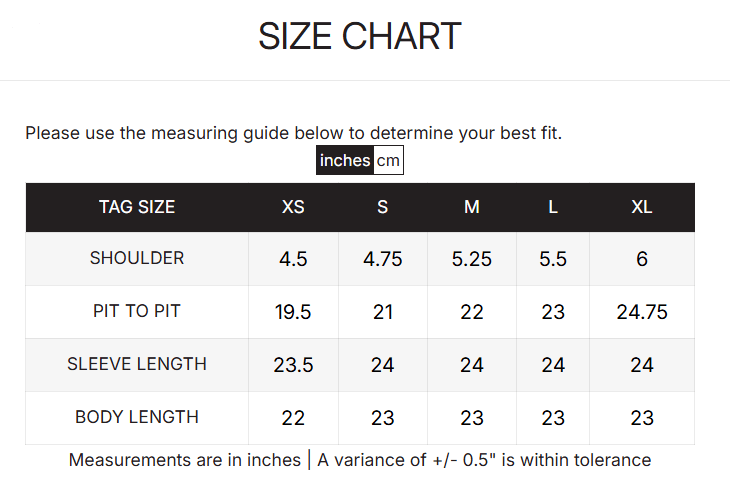The width and height of the screenshot is (730, 500).
Task: Select the XL size column header
Action: click(x=642, y=207)
